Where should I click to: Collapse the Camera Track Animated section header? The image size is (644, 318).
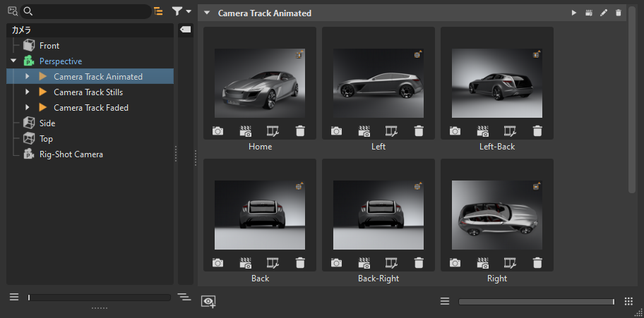tap(206, 13)
